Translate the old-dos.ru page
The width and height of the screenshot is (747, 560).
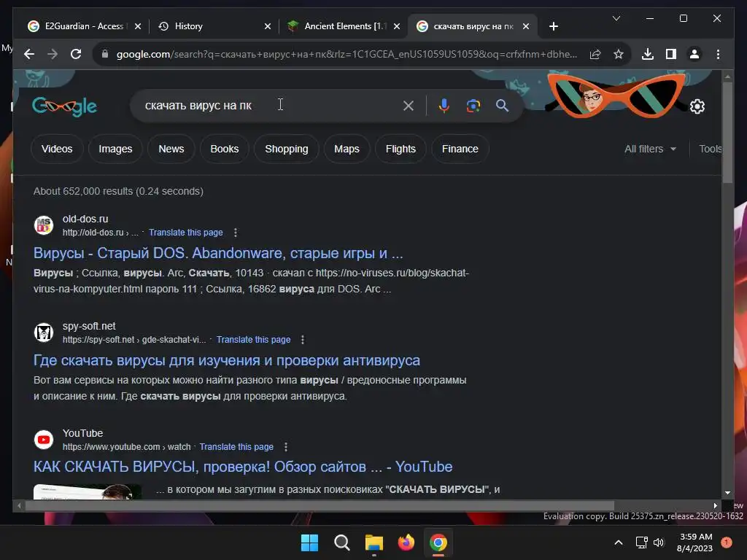pos(185,233)
